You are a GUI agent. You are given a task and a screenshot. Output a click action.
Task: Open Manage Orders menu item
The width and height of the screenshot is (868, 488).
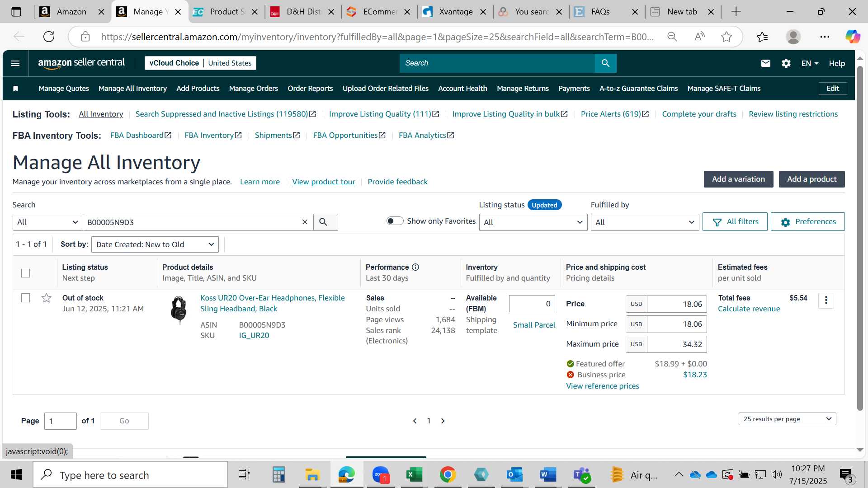coord(254,89)
